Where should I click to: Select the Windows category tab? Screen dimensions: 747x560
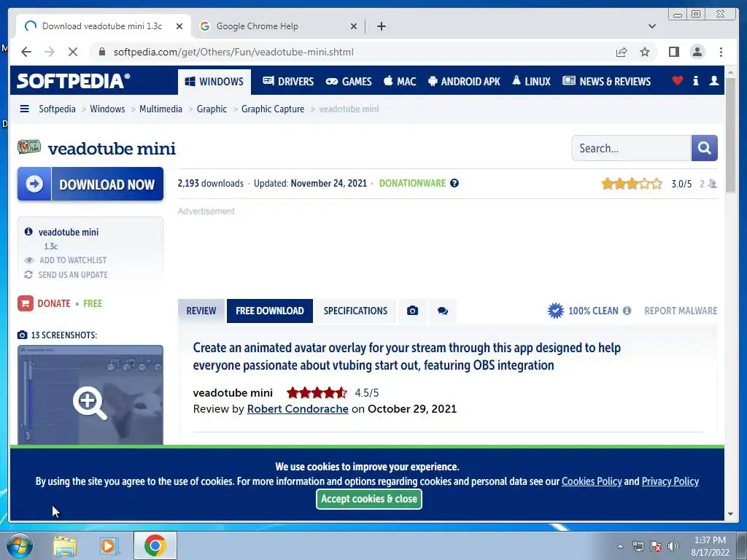point(214,82)
